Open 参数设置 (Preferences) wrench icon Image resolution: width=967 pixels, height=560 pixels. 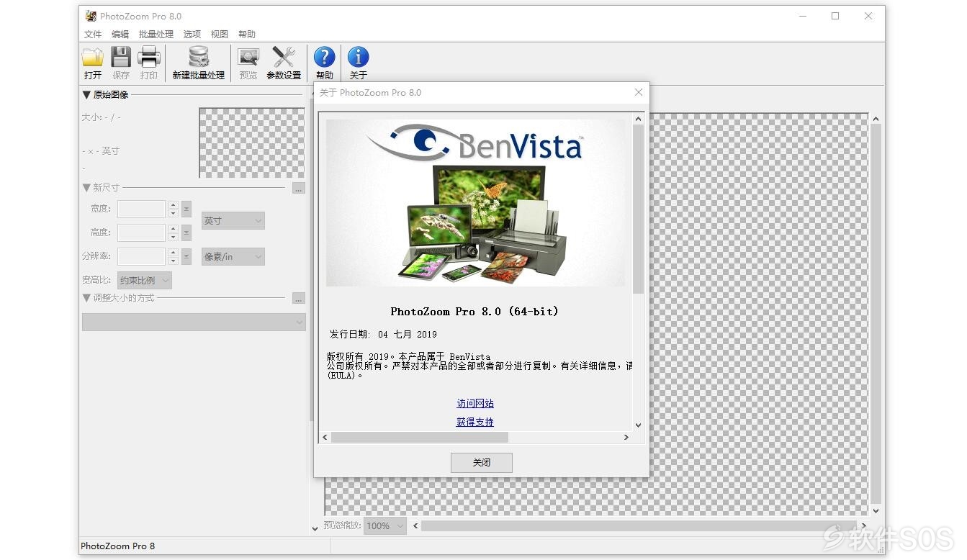pyautogui.click(x=284, y=58)
